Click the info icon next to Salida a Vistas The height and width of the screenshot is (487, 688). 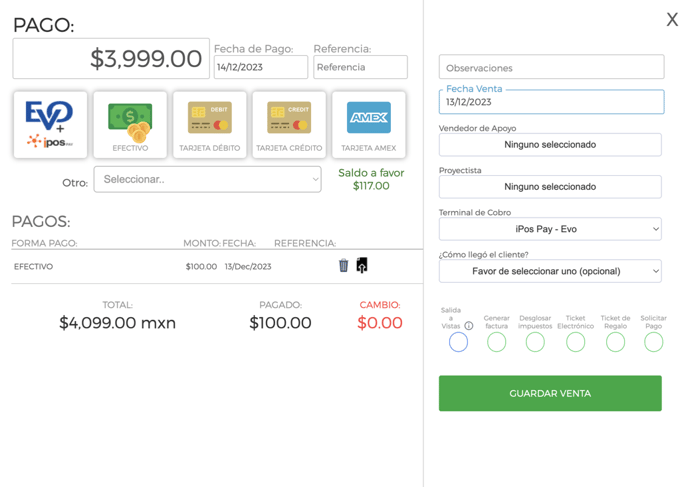pos(469,326)
